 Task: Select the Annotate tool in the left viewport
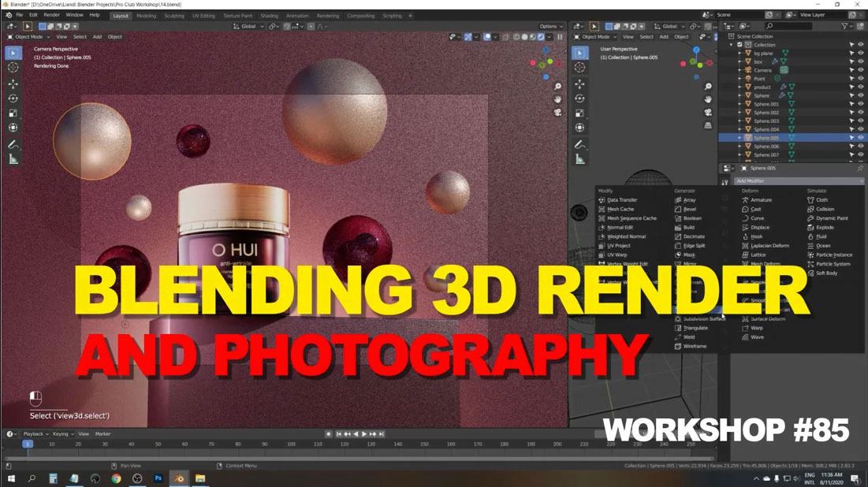coord(13,144)
